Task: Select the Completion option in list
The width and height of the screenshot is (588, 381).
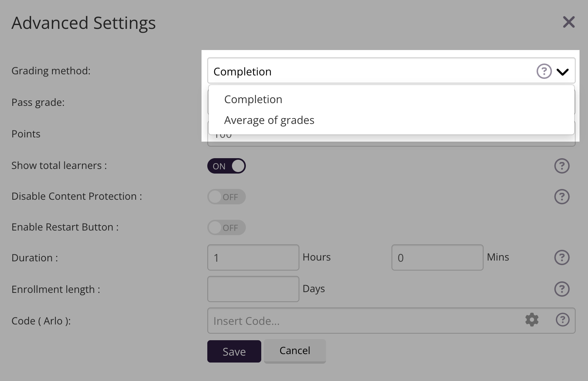Action: tap(253, 99)
